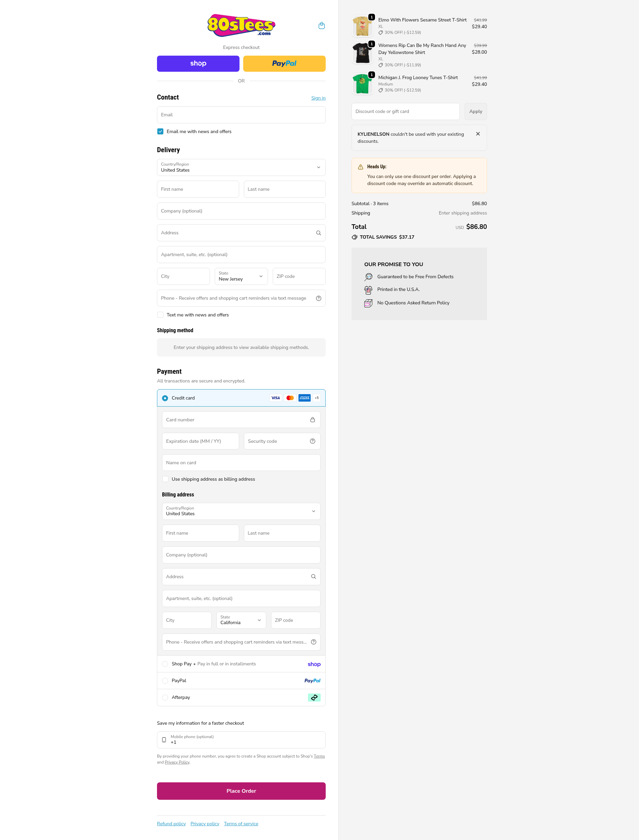This screenshot has height=840, width=639.
Task: Click the +5 more card types badge
Action: tap(316, 398)
